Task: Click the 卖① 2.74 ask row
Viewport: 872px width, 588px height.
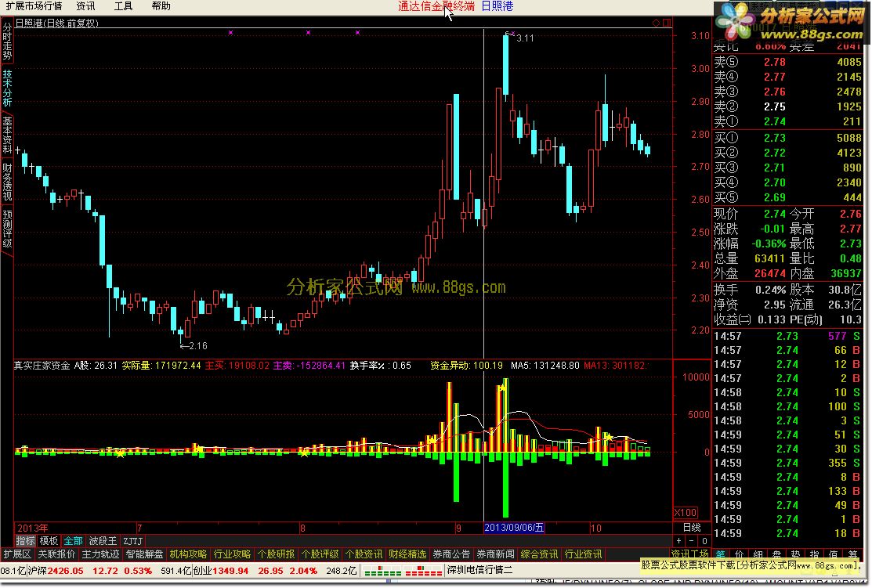Action: click(787, 121)
